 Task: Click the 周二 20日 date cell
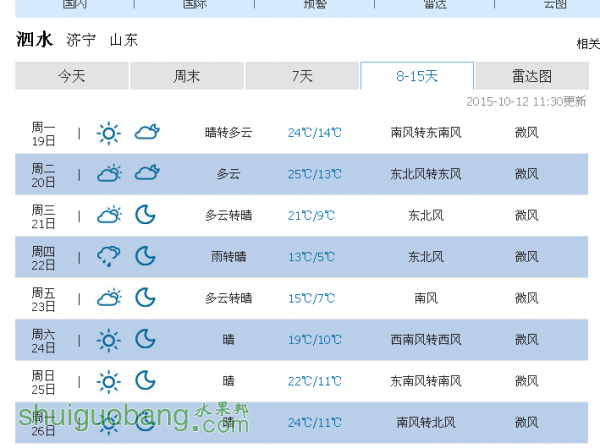[x=43, y=175]
